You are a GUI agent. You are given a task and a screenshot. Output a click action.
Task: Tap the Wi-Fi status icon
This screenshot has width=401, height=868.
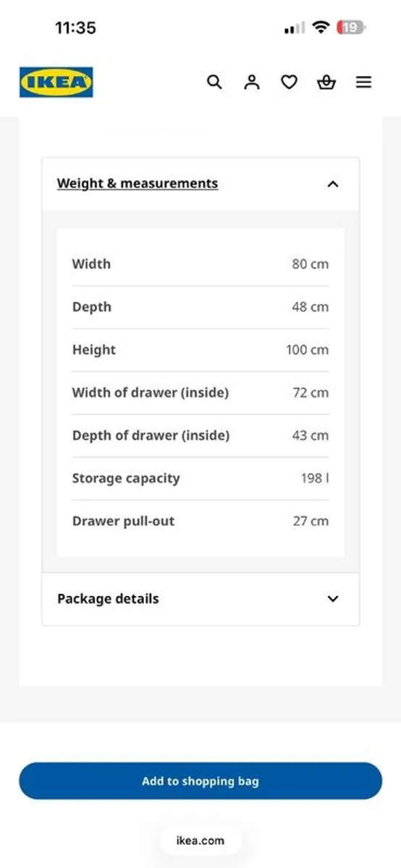pyautogui.click(x=320, y=27)
